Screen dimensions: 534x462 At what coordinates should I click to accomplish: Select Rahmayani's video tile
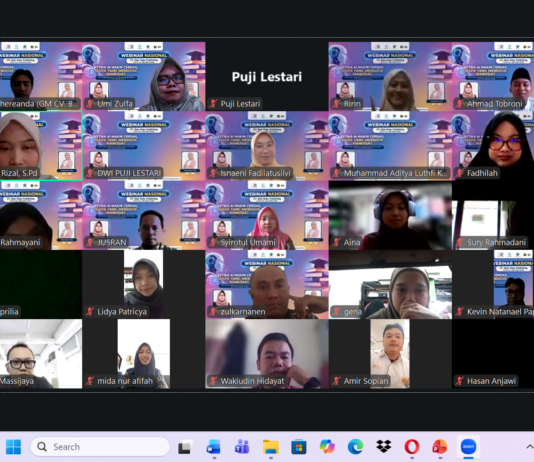click(41, 215)
